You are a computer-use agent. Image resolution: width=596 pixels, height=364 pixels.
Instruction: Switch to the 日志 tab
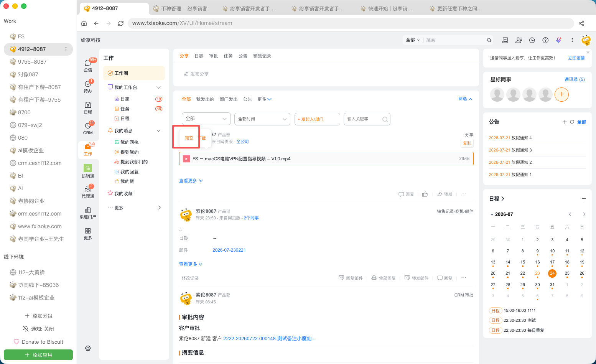tap(199, 56)
